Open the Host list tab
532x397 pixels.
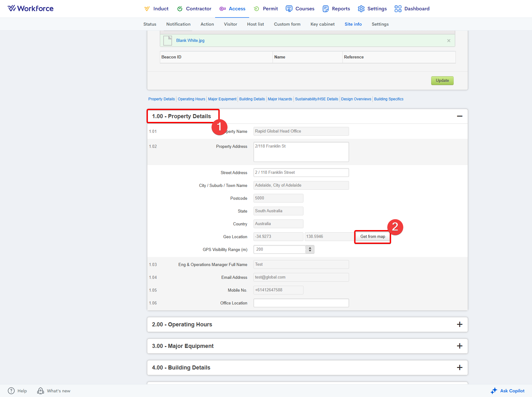click(x=255, y=24)
